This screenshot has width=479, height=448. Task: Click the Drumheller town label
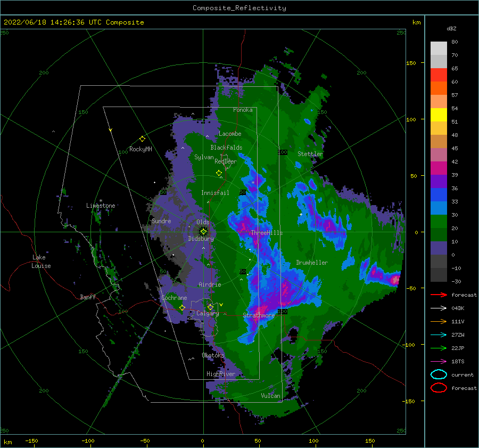click(x=312, y=263)
